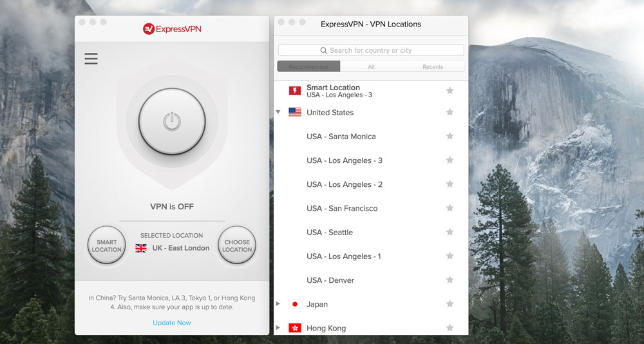Star the United States entry
Viewport: 644px width, 344px height.
pos(450,112)
